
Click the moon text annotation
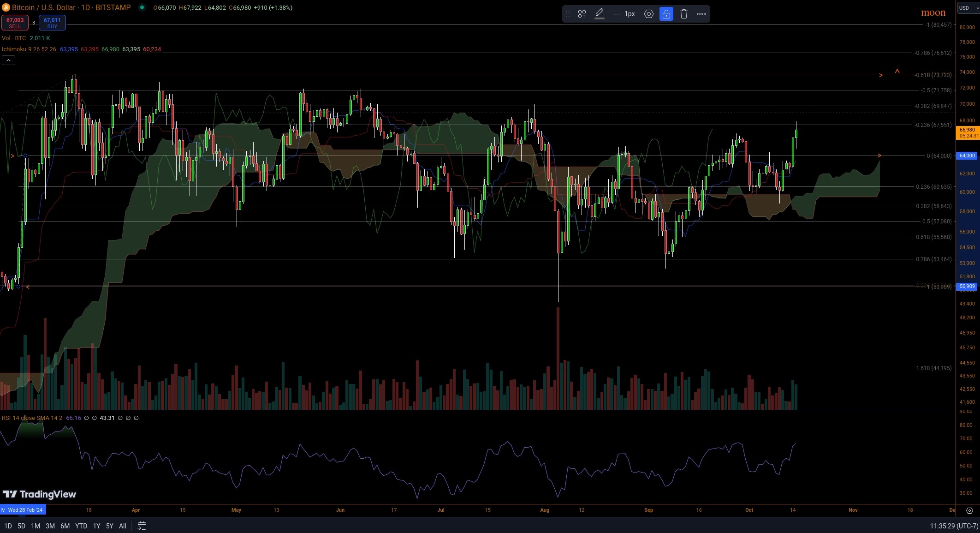933,12
